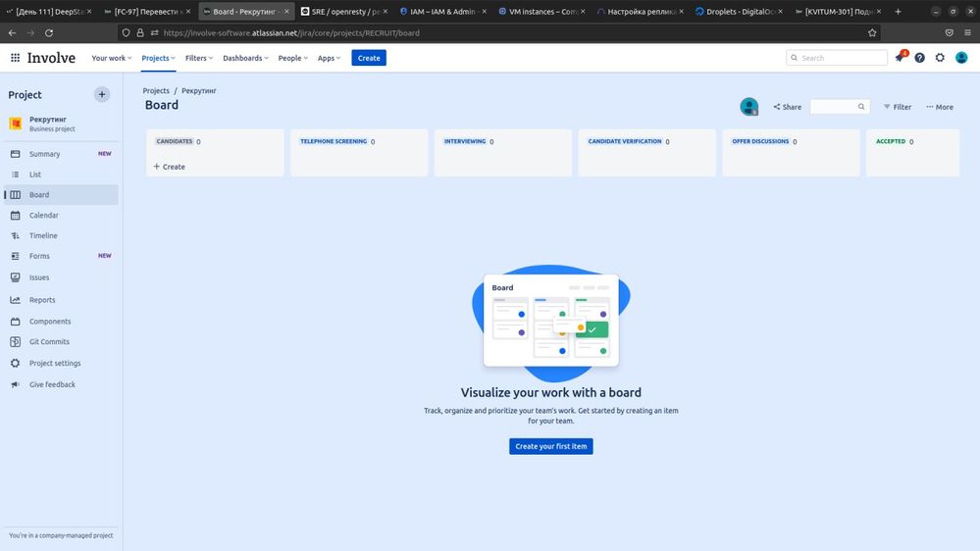Click Create your first item button

point(550,446)
